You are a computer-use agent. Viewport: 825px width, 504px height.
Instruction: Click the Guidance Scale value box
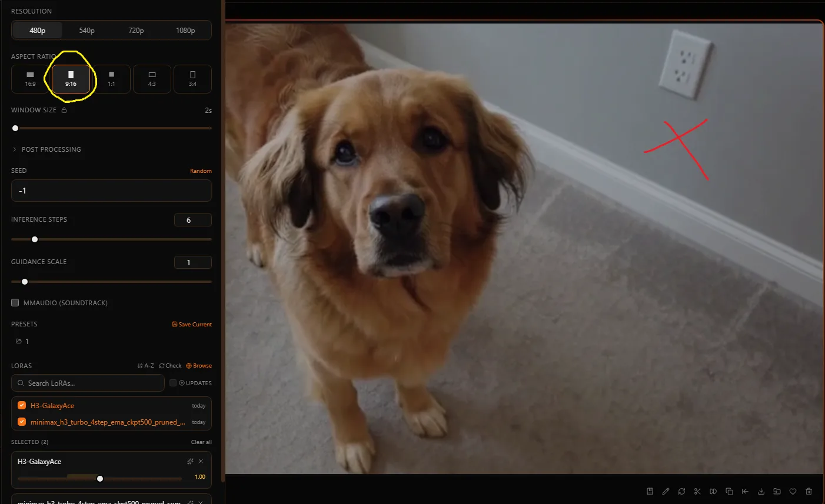coord(193,262)
